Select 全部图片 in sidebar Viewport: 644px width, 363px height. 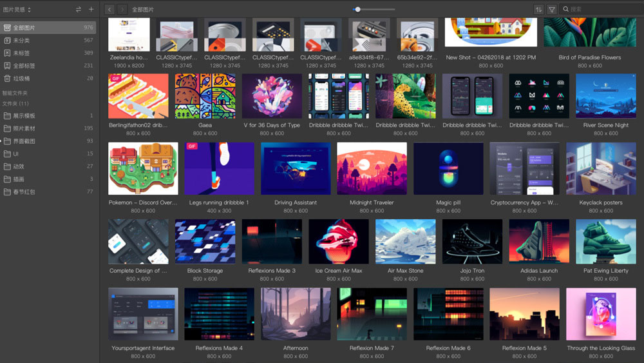click(48, 28)
